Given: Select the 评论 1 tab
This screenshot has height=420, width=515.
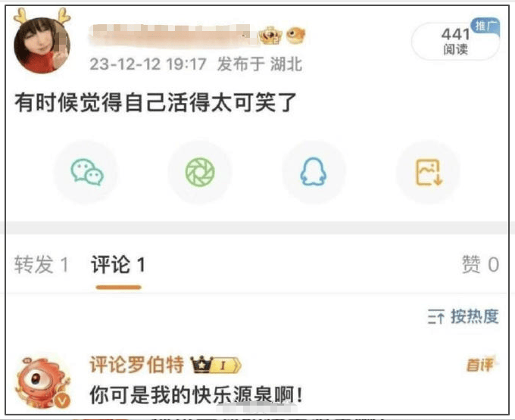Looking at the screenshot, I should click(x=118, y=265).
